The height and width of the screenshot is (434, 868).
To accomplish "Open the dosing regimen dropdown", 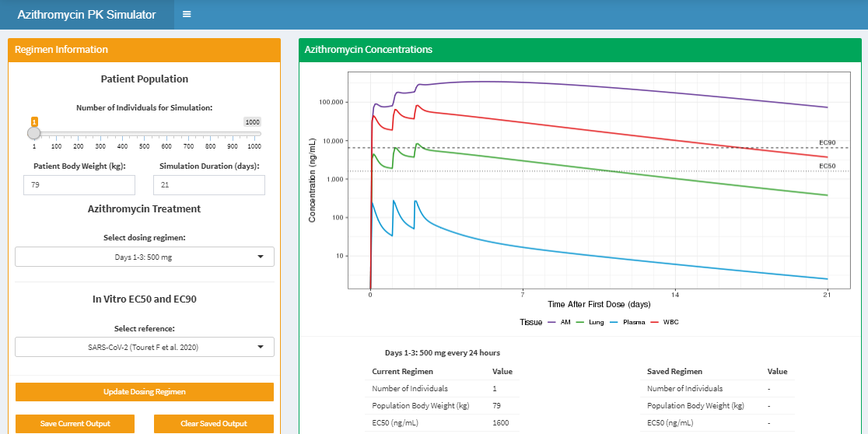I will pyautogui.click(x=145, y=257).
